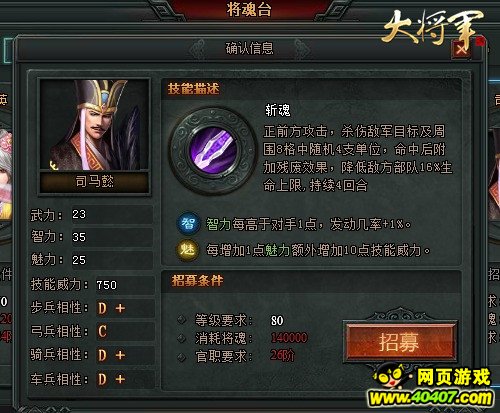Click the 招募 recruit button
Screen dimensions: 500x413
[400, 342]
